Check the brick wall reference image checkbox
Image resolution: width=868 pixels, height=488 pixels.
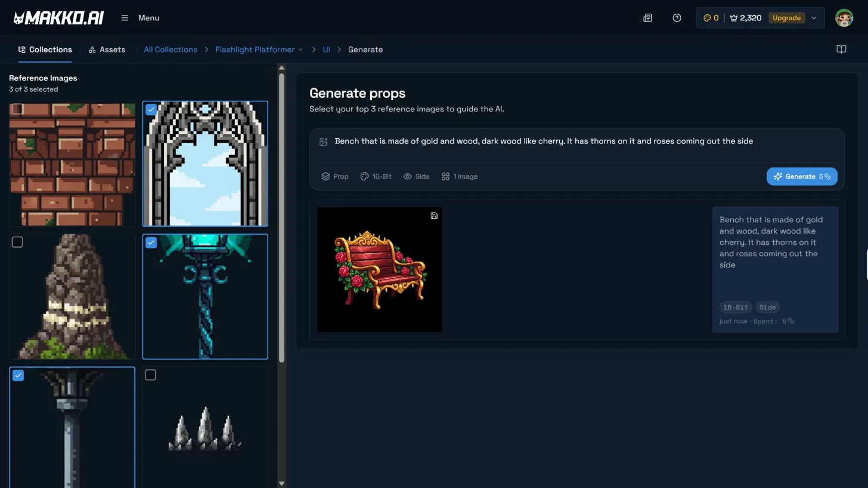coord(18,109)
